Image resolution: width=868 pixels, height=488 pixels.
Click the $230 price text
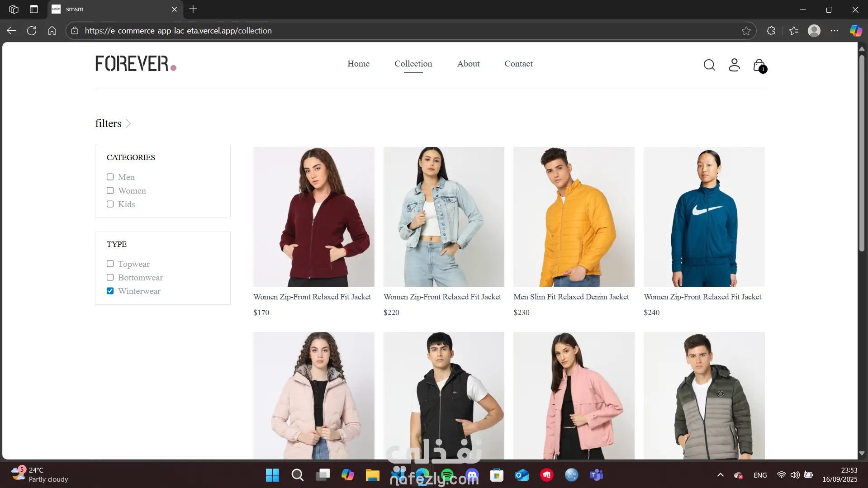(522, 313)
